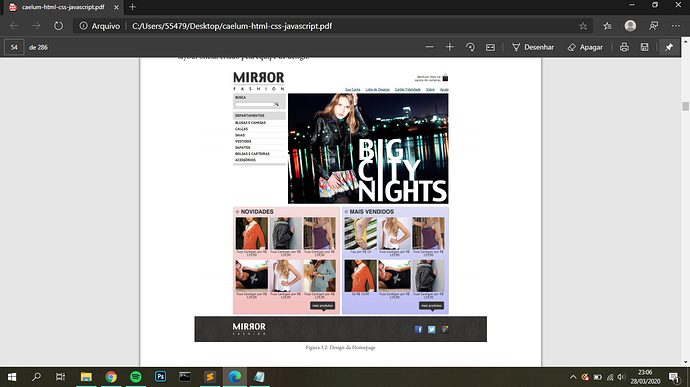The width and height of the screenshot is (690, 387).
Task: Select the caelum-html-css-javascript.pdf tab
Action: tap(64, 7)
